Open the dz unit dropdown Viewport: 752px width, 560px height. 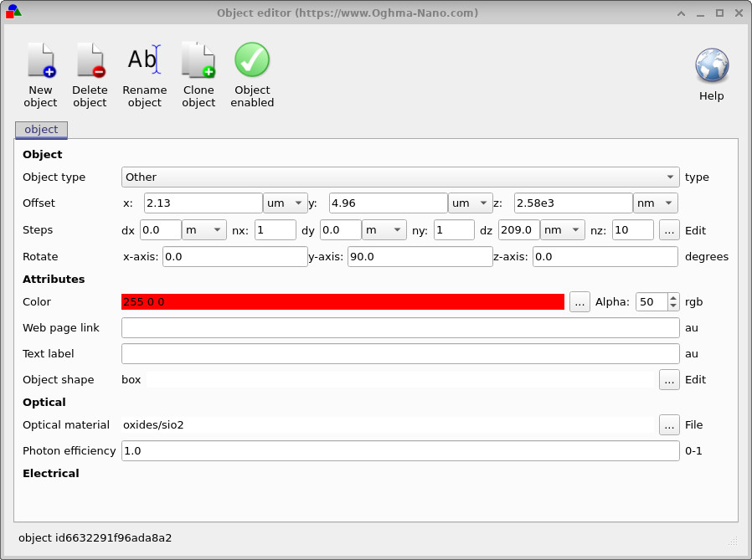pyautogui.click(x=563, y=229)
